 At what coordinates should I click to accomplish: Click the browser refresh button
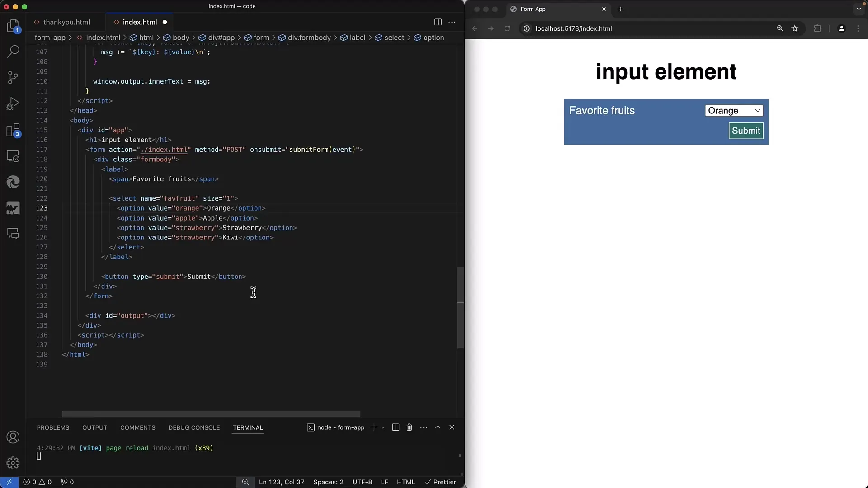pos(507,28)
